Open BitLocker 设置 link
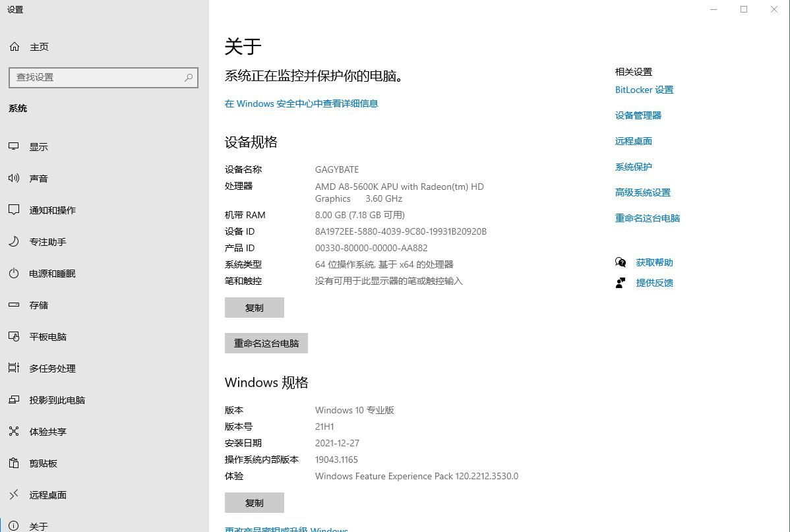790x532 pixels. pyautogui.click(x=644, y=90)
